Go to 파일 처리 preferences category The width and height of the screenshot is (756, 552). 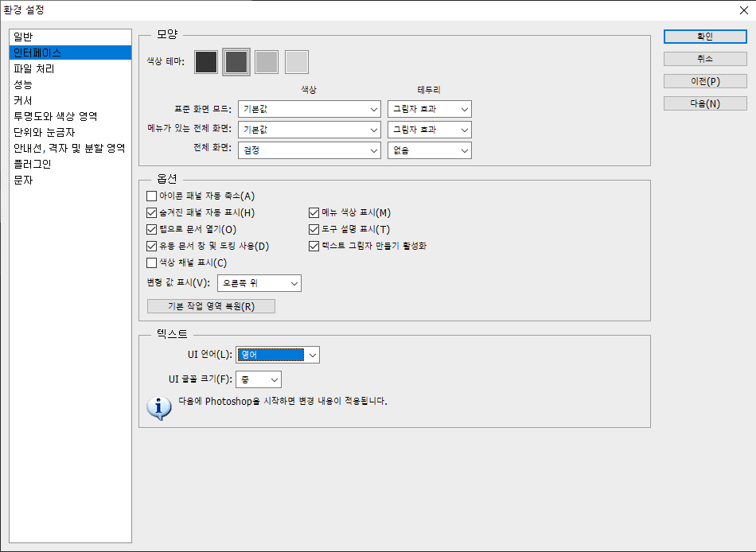point(70,68)
